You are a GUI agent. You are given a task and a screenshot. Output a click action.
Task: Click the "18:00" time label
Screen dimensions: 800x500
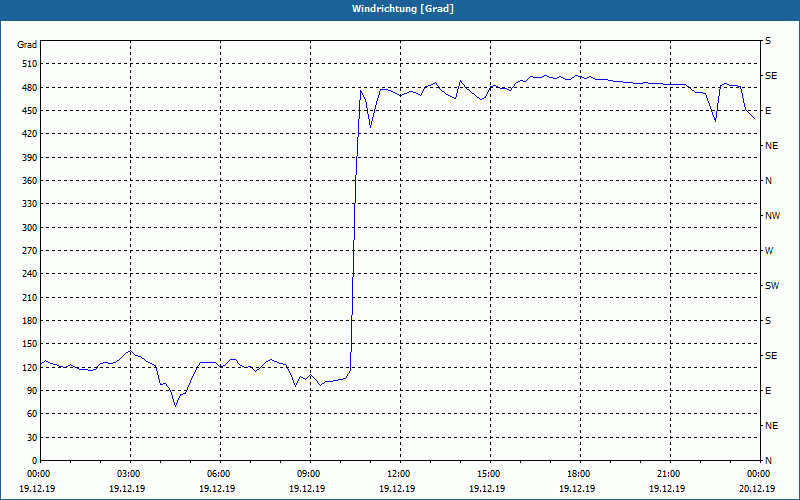(x=580, y=474)
